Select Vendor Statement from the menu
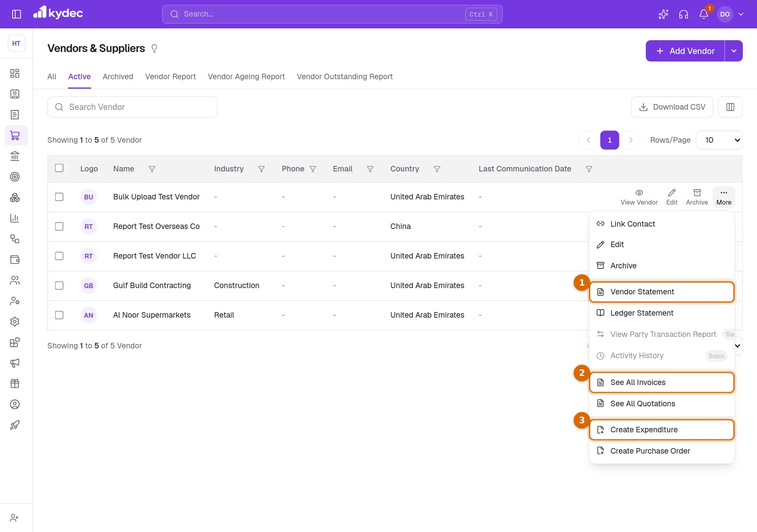The height and width of the screenshot is (532, 757). click(x=662, y=292)
